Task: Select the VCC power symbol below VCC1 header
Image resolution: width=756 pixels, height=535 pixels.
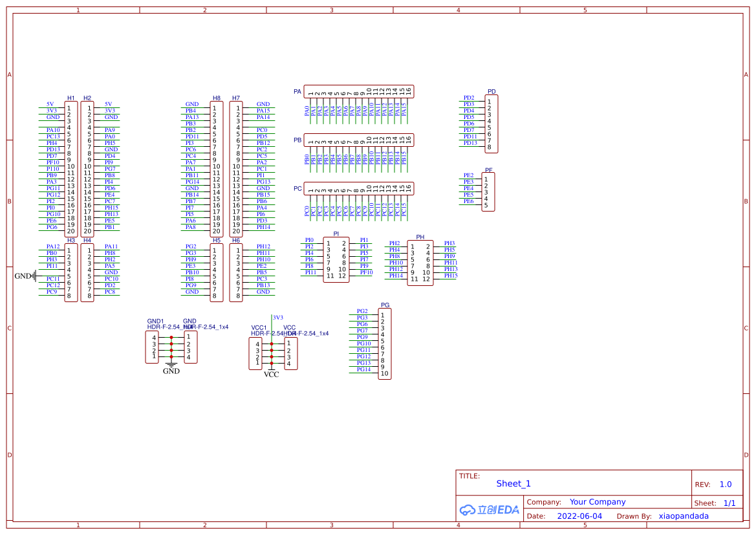Action: click(272, 373)
